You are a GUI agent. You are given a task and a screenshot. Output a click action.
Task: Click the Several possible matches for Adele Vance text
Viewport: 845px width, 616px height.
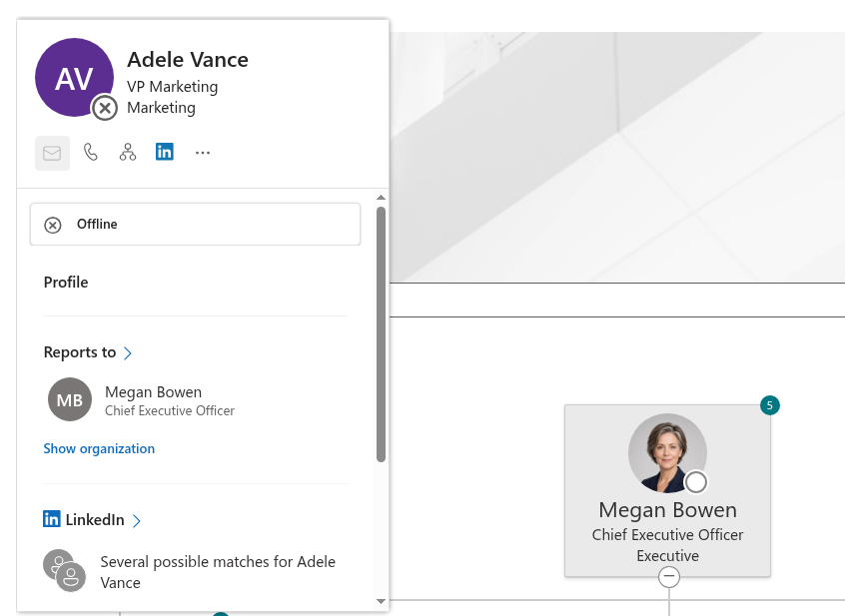coord(218,572)
